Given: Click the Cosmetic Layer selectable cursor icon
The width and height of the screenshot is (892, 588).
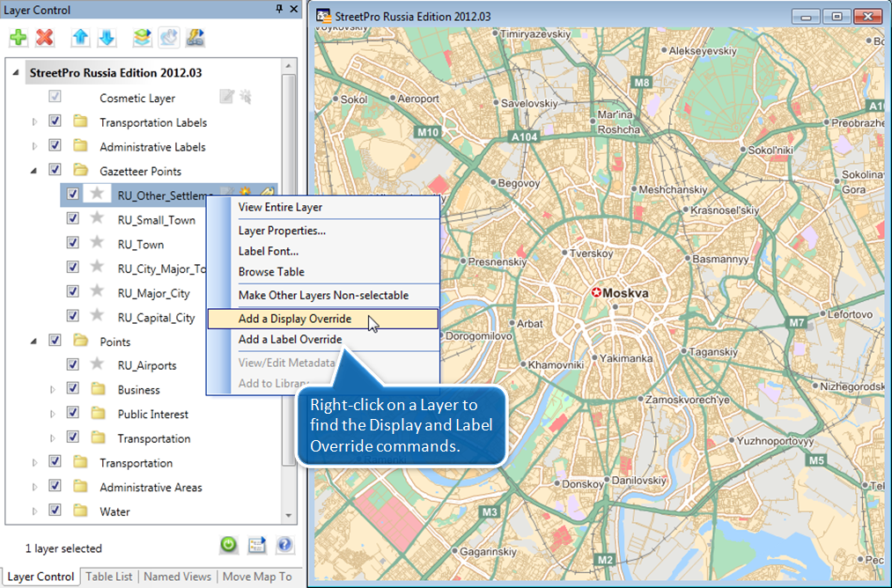Looking at the screenshot, I should (246, 97).
